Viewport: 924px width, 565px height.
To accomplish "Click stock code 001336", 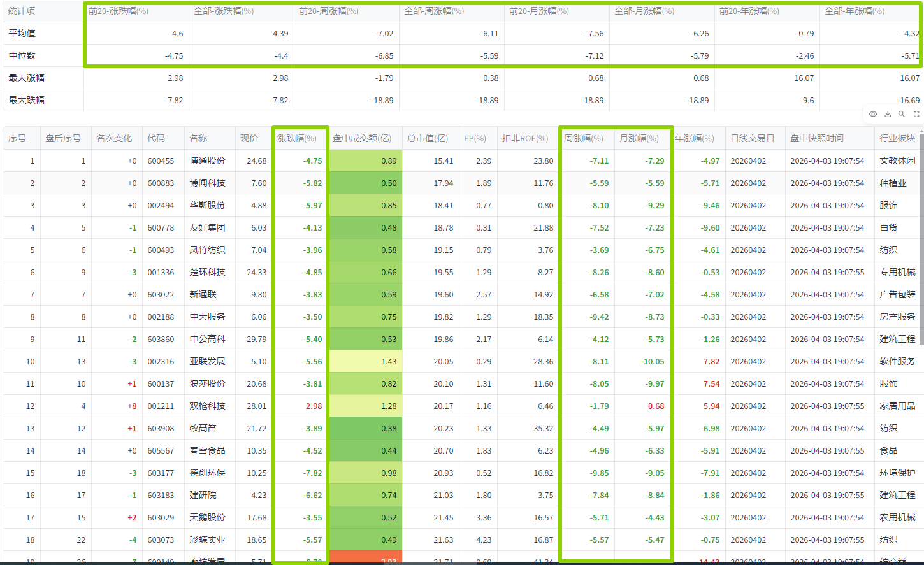I will [161, 272].
